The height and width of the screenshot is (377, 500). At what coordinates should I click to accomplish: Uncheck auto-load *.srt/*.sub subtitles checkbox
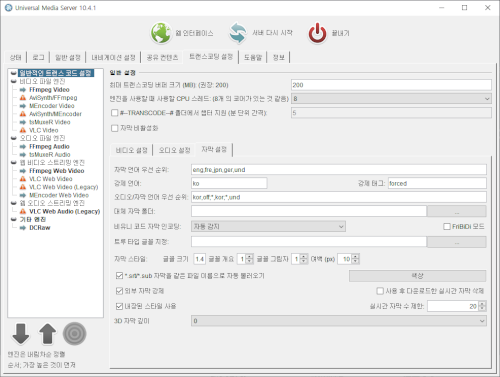[119, 276]
